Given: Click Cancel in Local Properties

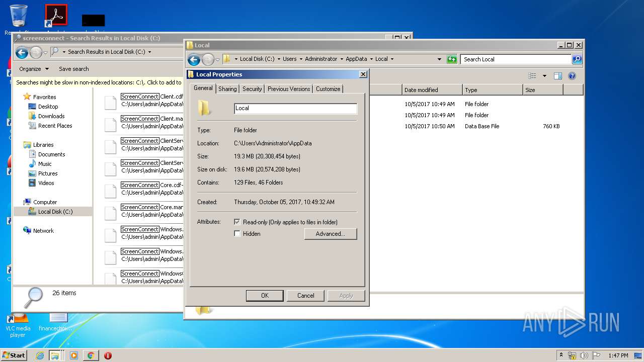Looking at the screenshot, I should click(305, 296).
